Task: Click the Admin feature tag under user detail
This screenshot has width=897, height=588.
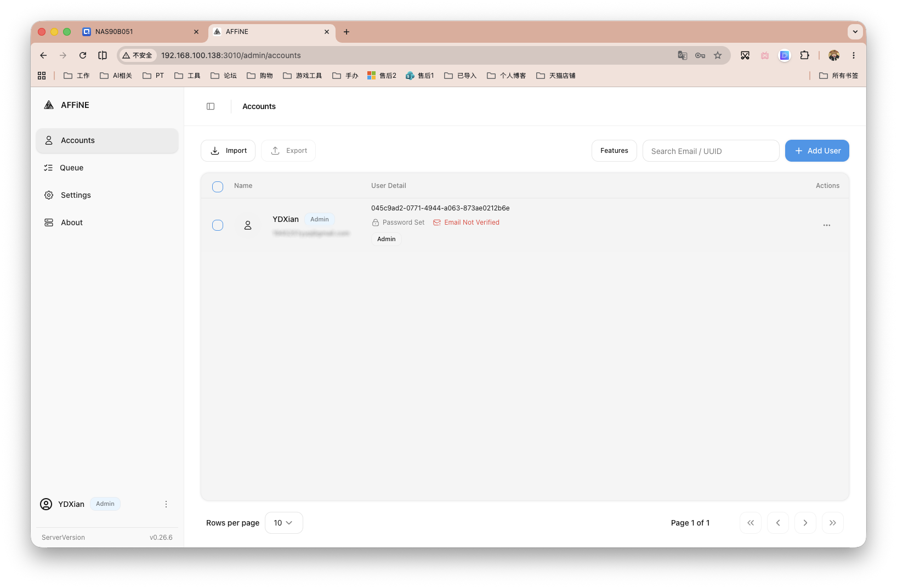Action: point(387,239)
